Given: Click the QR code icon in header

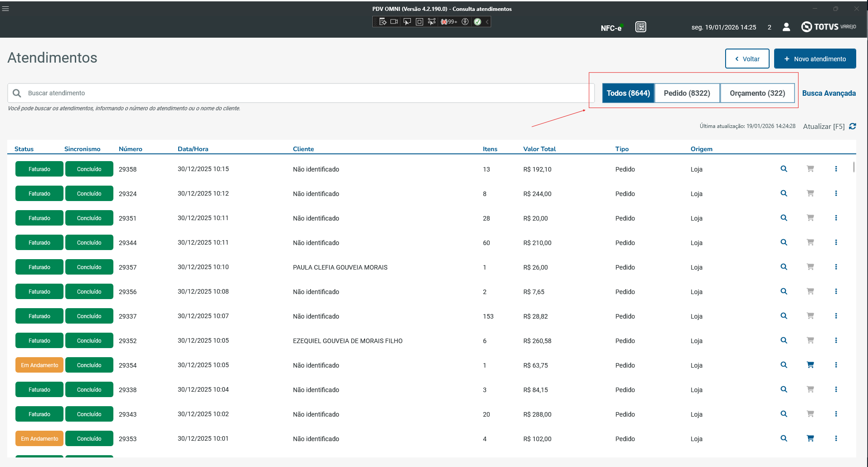Looking at the screenshot, I should 641,27.
